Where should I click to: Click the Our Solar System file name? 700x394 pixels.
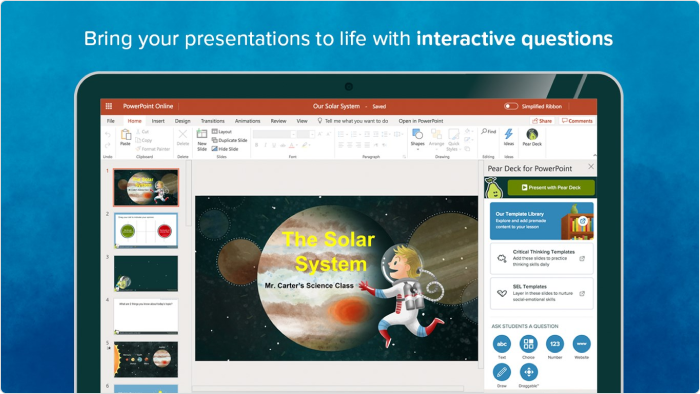pos(336,106)
